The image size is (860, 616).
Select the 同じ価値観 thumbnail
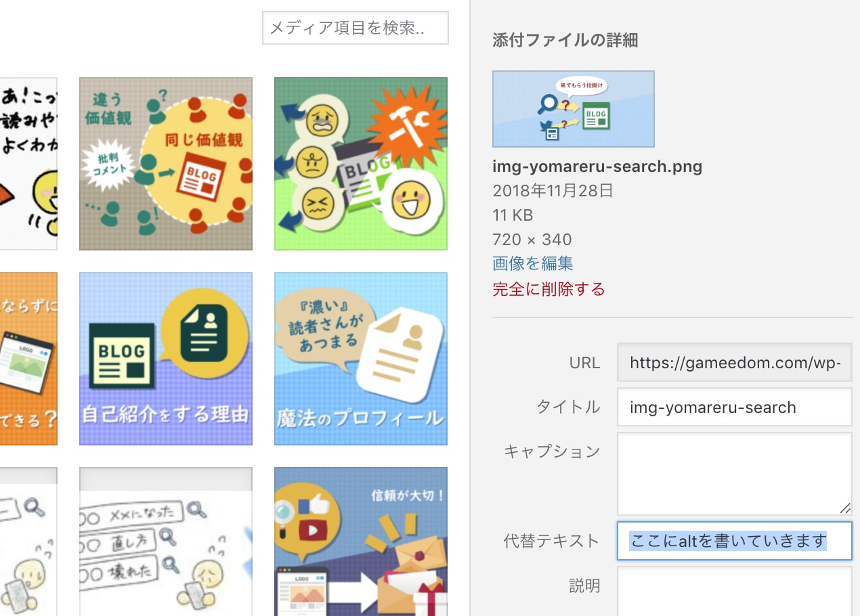(x=166, y=164)
